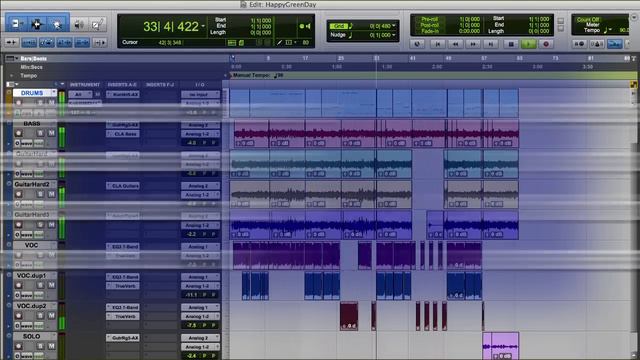Click the speaker icon in the counter display
Viewport: 640px width, 360px height.
(308, 26)
